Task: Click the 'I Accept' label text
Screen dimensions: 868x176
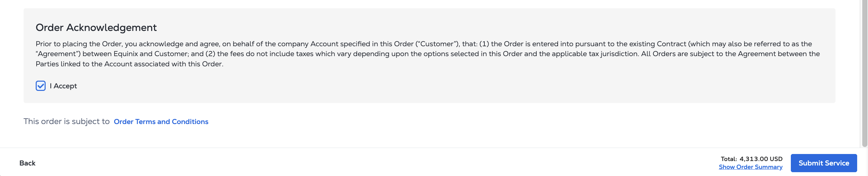Action: [65, 86]
